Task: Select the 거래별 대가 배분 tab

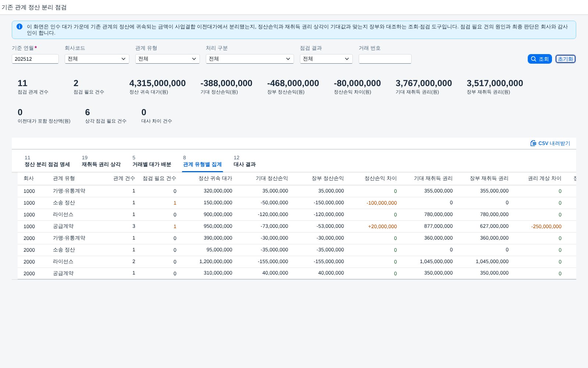Action: [152, 161]
